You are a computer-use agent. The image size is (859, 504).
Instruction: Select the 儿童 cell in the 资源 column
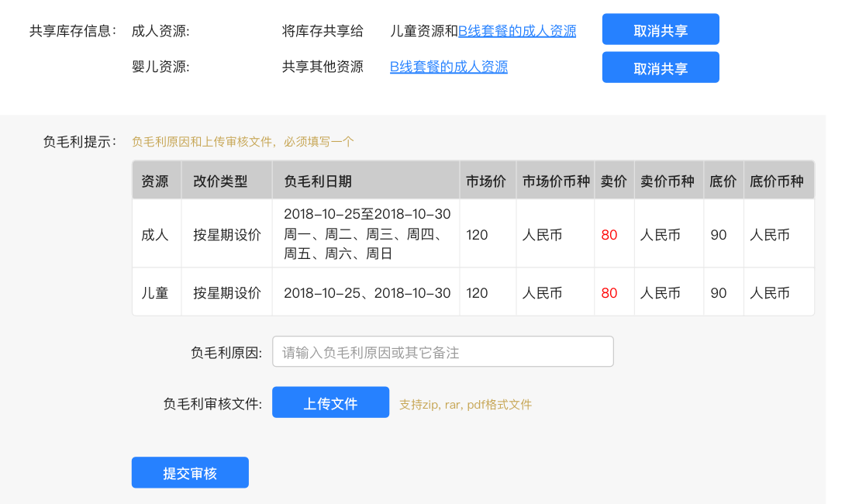pos(155,293)
